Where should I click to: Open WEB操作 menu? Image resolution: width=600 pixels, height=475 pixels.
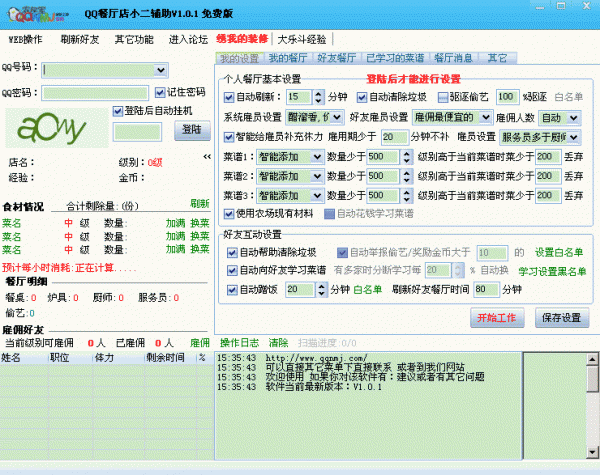[x=25, y=39]
